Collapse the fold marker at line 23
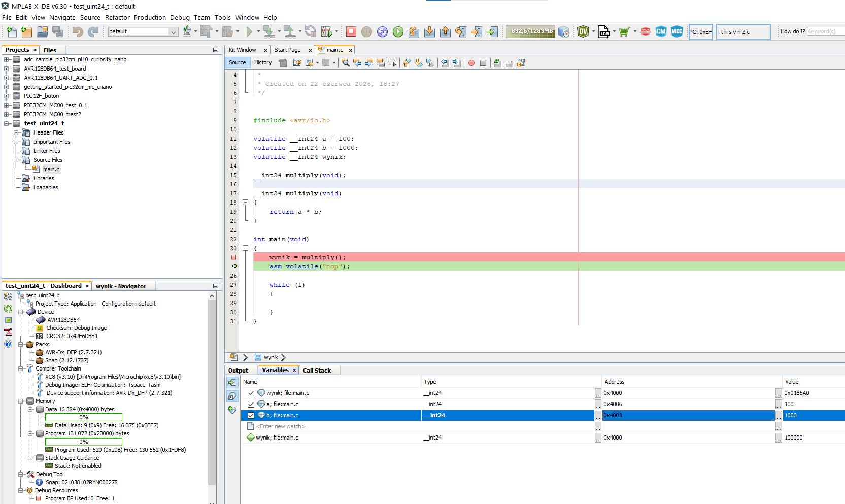 pyautogui.click(x=245, y=248)
